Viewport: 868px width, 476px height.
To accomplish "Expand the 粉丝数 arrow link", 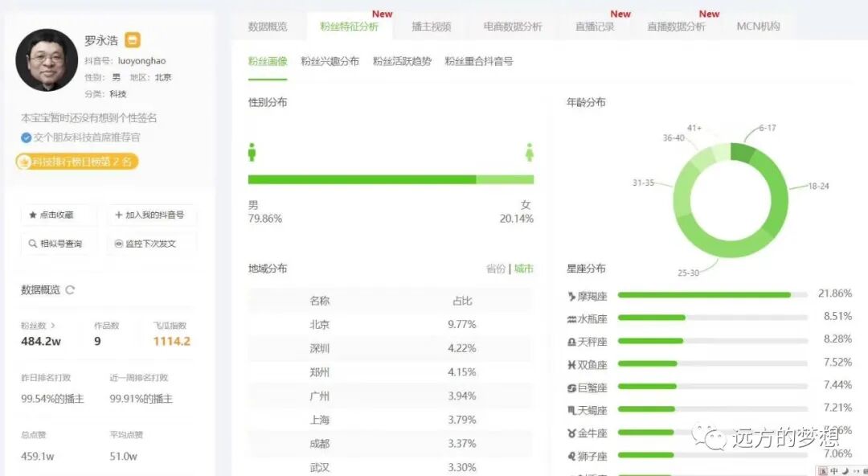I will click(x=52, y=326).
